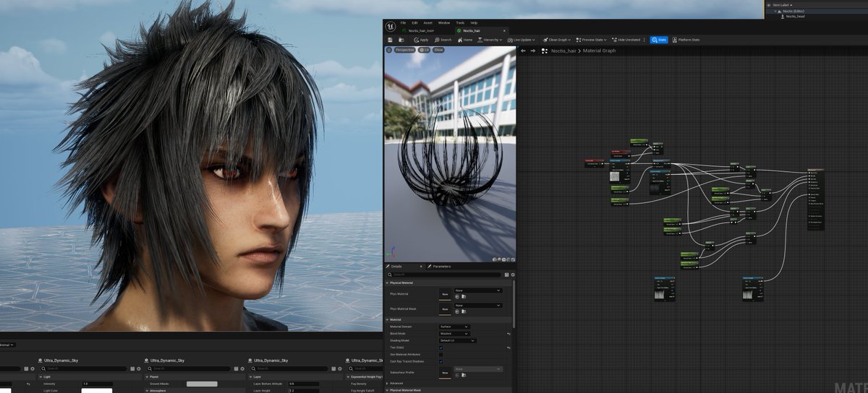Image resolution: width=868 pixels, height=393 pixels.
Task: Click the Ground Albedo color swatch
Action: coord(202,384)
